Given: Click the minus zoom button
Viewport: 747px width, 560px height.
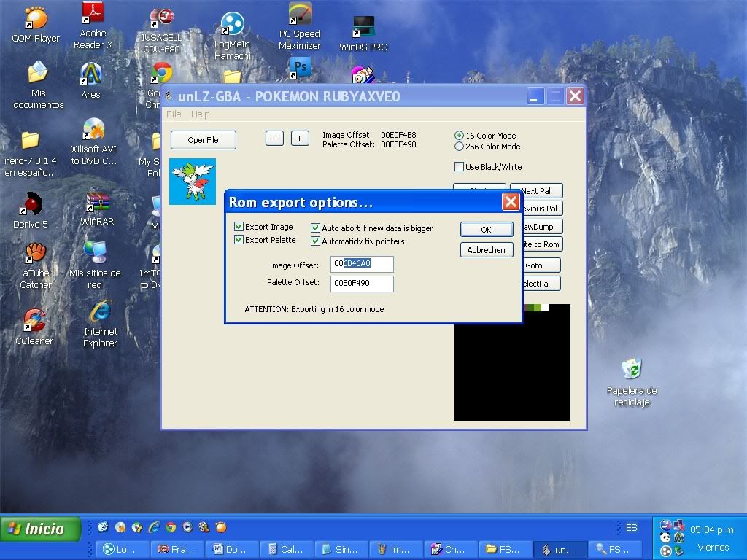Looking at the screenshot, I should pos(274,139).
